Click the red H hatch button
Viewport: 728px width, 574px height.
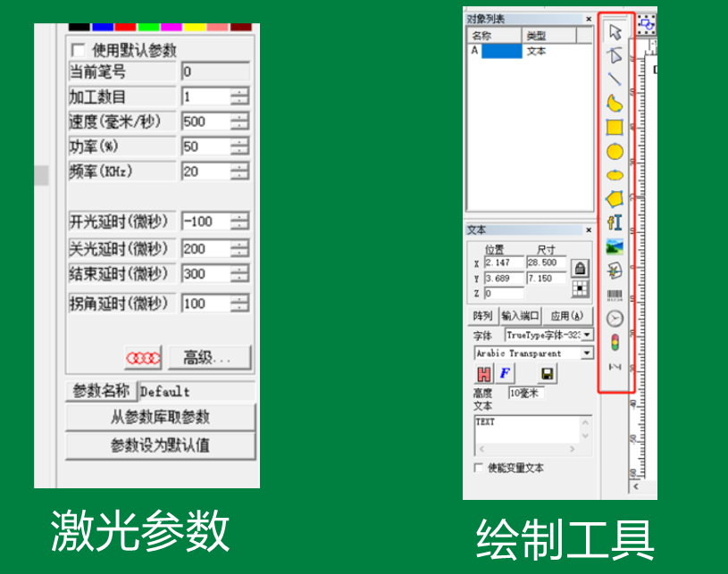click(x=484, y=373)
